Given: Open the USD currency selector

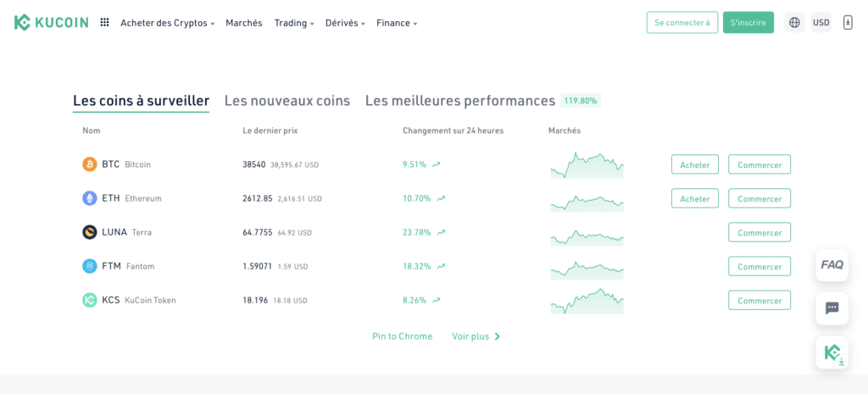Looking at the screenshot, I should (821, 23).
